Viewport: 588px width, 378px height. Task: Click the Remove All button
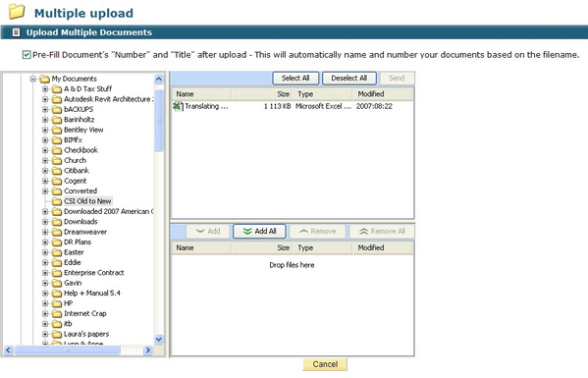tap(382, 231)
